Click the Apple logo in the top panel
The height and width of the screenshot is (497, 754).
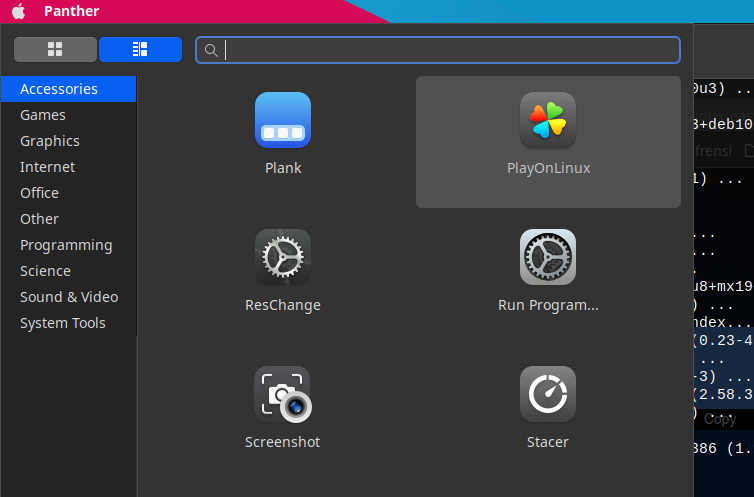(x=18, y=11)
